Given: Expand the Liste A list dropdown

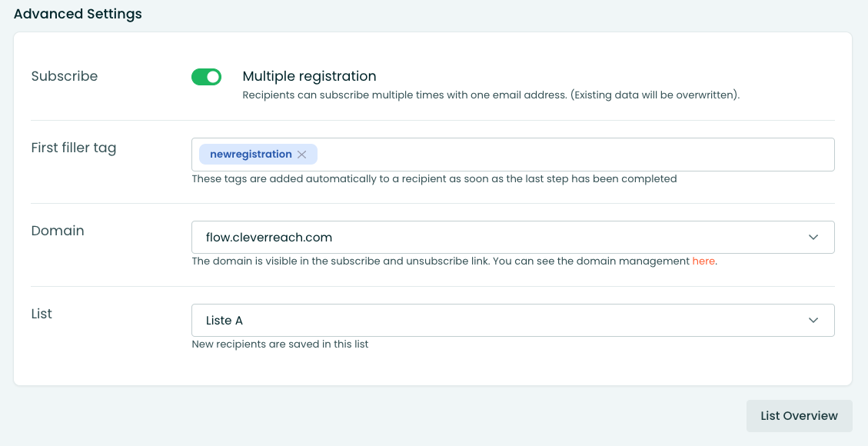Looking at the screenshot, I should click(x=500, y=320).
